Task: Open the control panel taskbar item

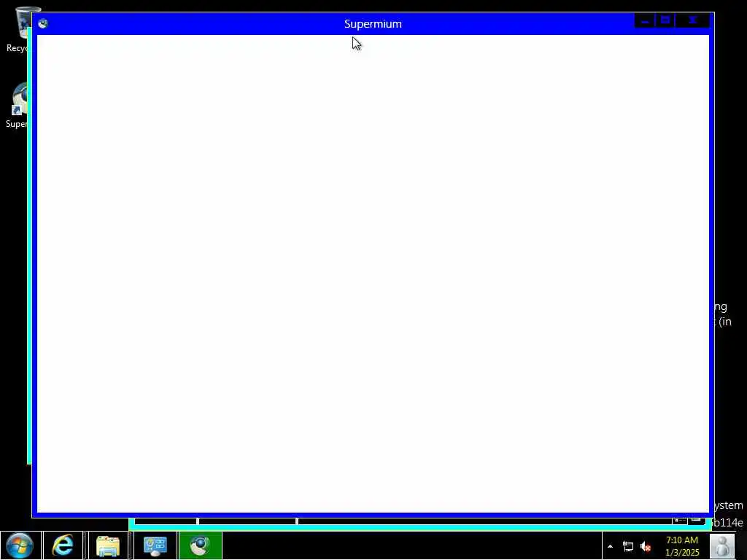Action: tap(155, 545)
